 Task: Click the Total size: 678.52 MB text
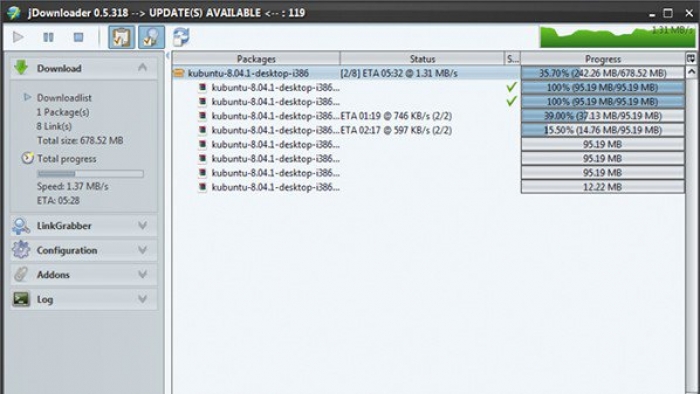click(80, 140)
